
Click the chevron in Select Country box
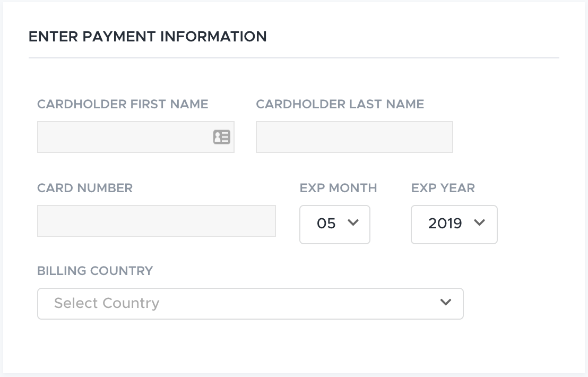(x=445, y=302)
